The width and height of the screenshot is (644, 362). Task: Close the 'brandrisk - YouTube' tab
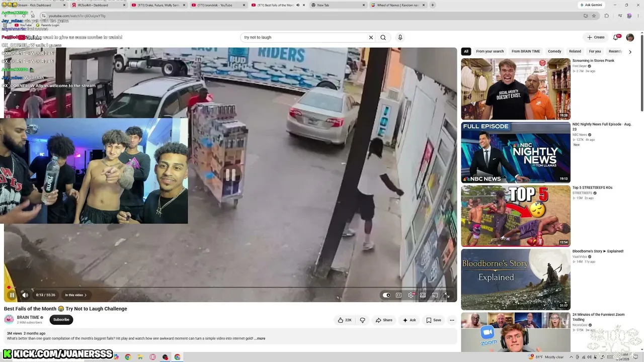pyautogui.click(x=244, y=5)
